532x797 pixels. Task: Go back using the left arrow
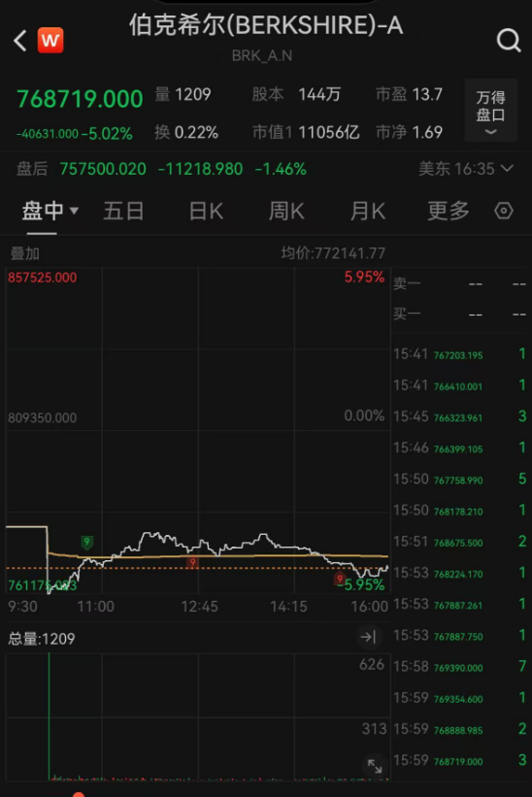pyautogui.click(x=19, y=40)
